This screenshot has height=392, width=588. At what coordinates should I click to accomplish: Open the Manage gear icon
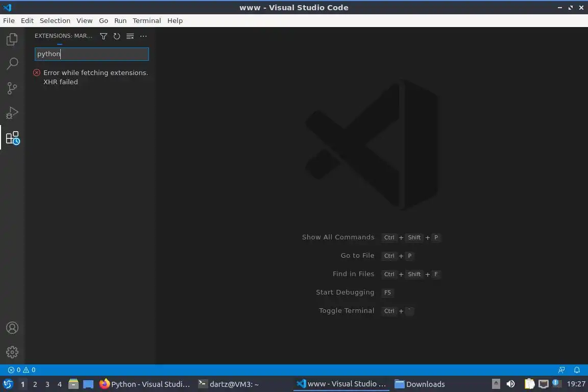pos(12,352)
